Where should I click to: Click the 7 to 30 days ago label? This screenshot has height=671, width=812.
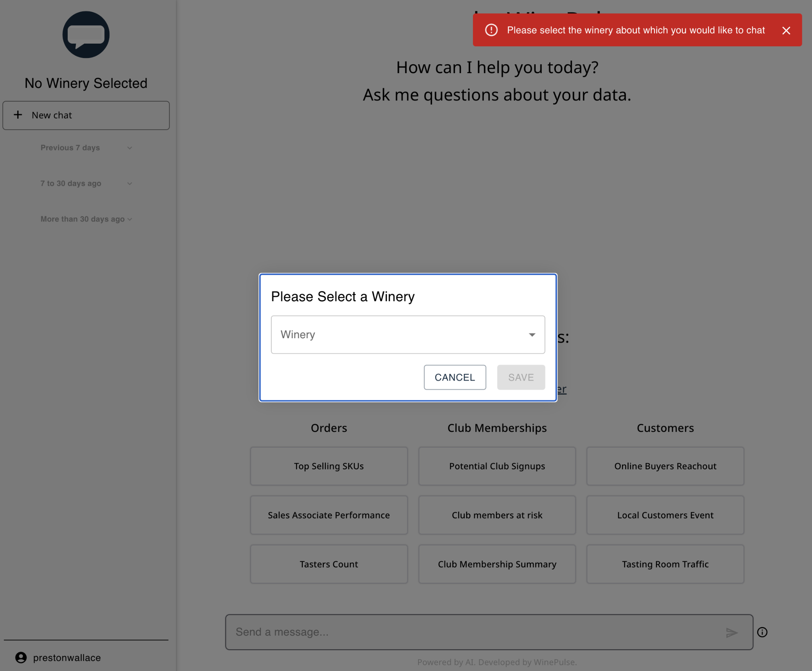click(x=70, y=183)
